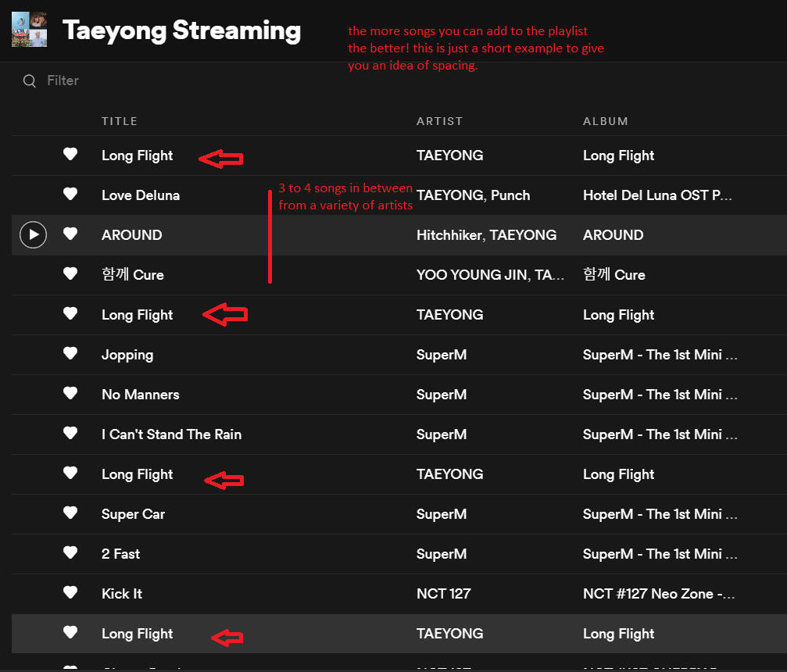Click the heart icon beside Jopping
Image resolution: width=787 pixels, height=672 pixels.
tap(70, 353)
